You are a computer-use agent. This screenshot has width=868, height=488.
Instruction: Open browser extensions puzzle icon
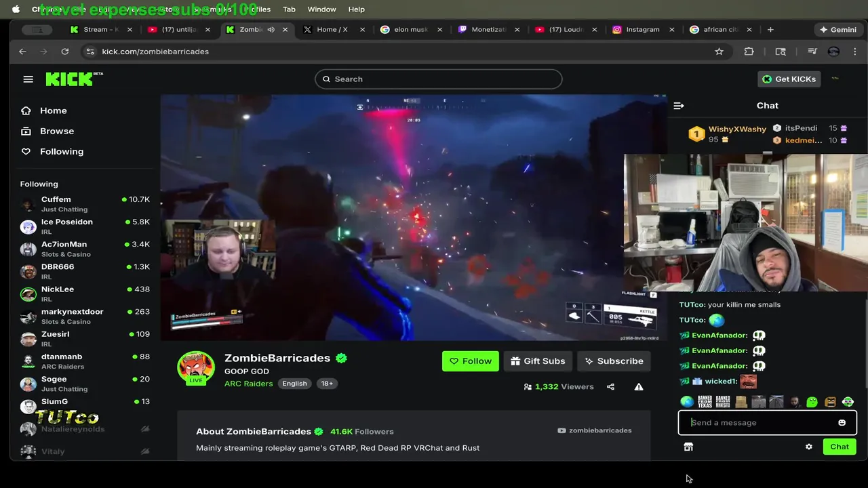749,52
